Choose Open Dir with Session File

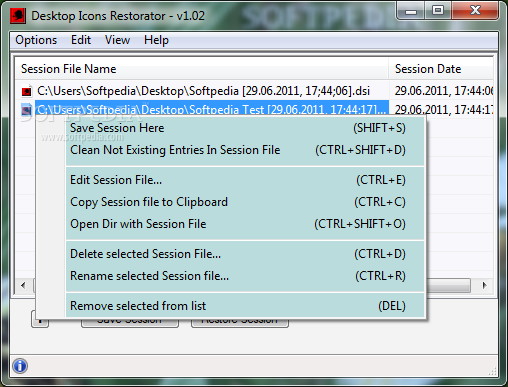click(245, 224)
